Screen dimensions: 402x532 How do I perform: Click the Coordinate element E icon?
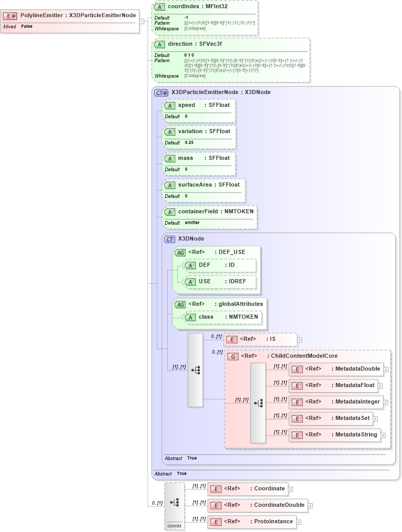pyautogui.click(x=216, y=489)
